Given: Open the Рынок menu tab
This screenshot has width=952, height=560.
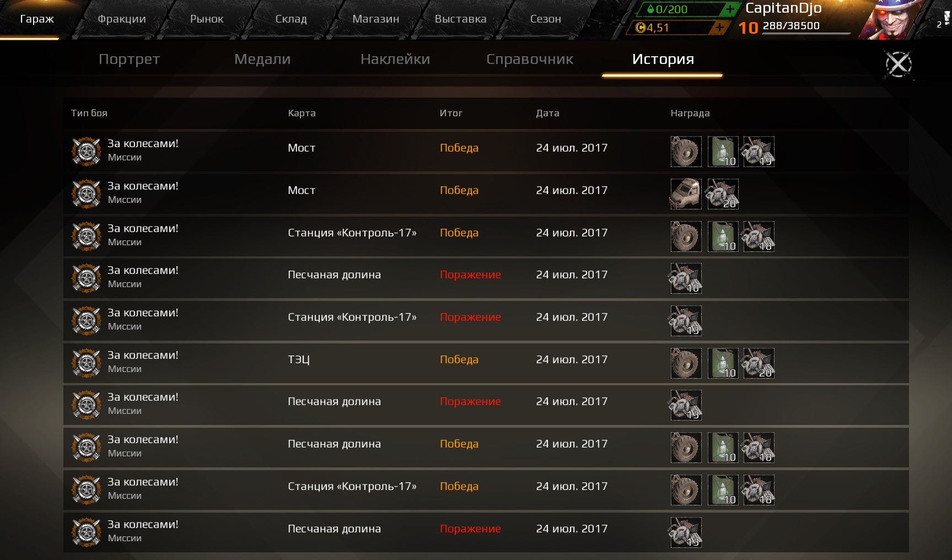Looking at the screenshot, I should [207, 19].
